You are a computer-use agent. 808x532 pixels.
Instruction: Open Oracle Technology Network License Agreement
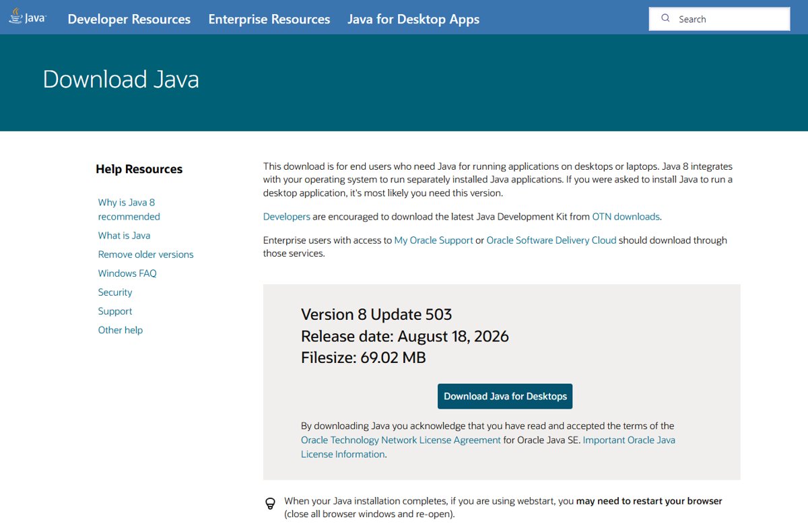pyautogui.click(x=401, y=440)
